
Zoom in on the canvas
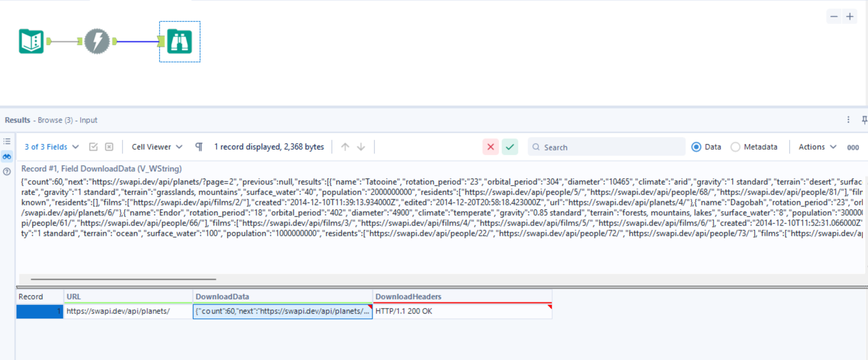(850, 16)
